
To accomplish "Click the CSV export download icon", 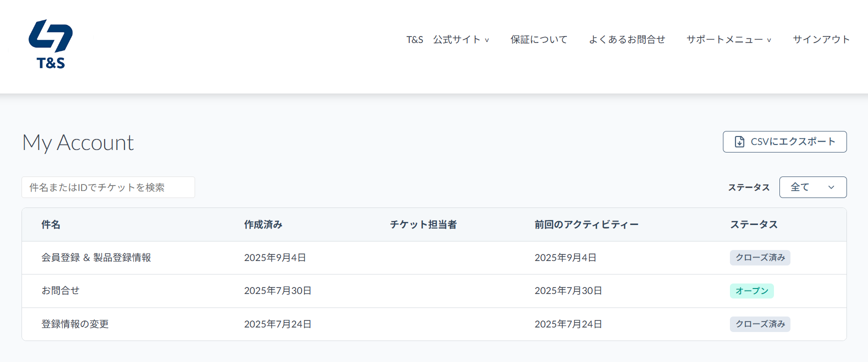I will [x=739, y=142].
